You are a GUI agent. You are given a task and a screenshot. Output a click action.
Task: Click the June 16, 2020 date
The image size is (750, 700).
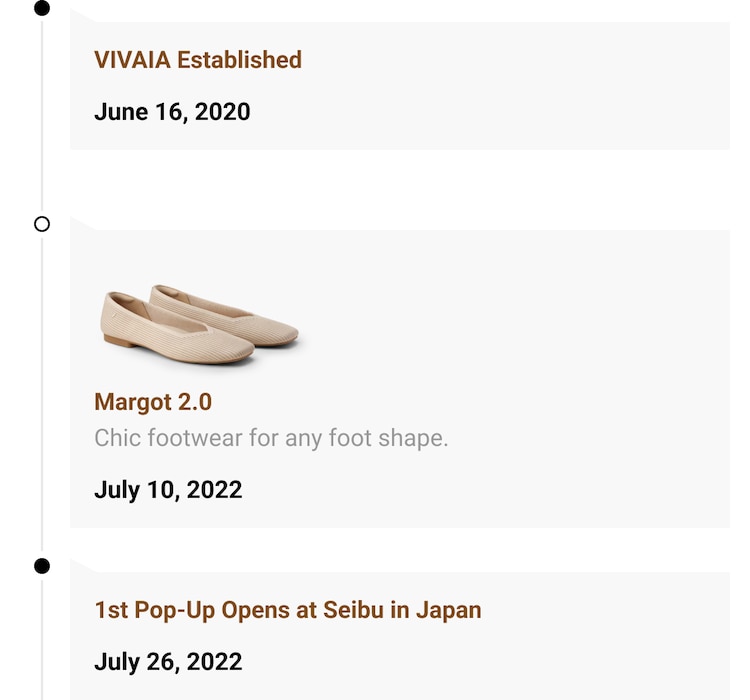[172, 111]
